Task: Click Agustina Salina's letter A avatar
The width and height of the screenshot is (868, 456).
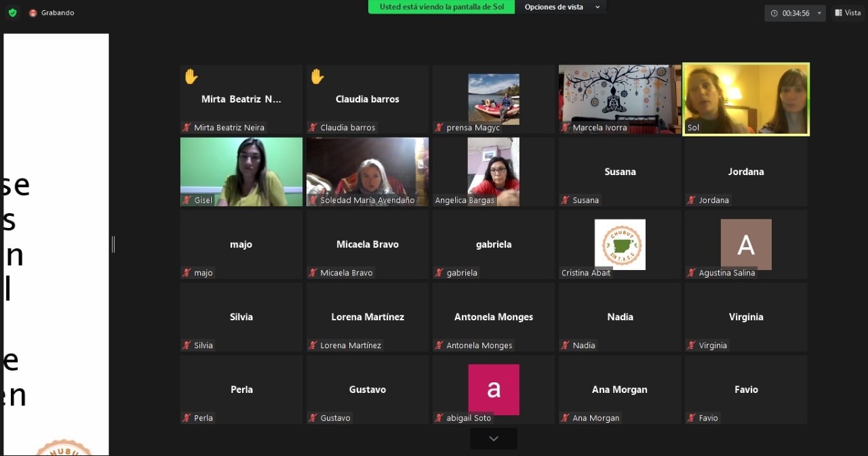Action: [x=746, y=244]
